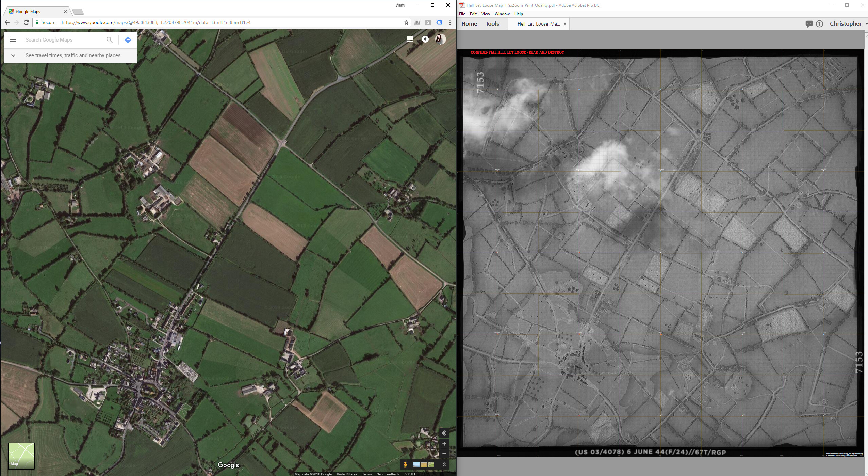Zoom out the map with minus
The width and height of the screenshot is (868, 476).
444,453
